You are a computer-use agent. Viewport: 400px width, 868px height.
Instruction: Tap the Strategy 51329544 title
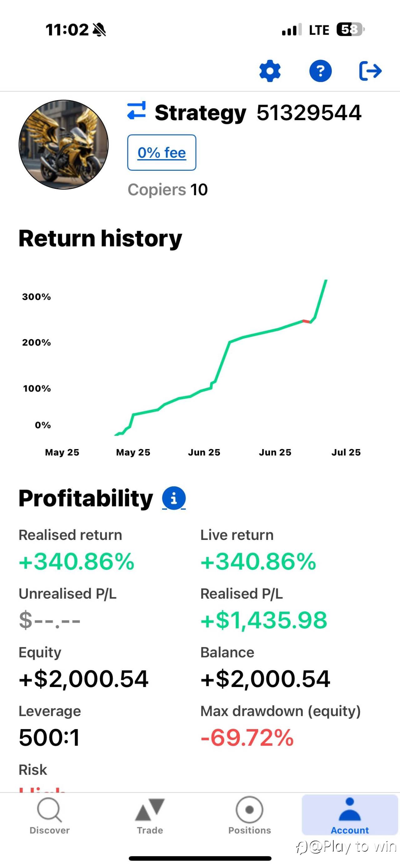[x=258, y=113]
